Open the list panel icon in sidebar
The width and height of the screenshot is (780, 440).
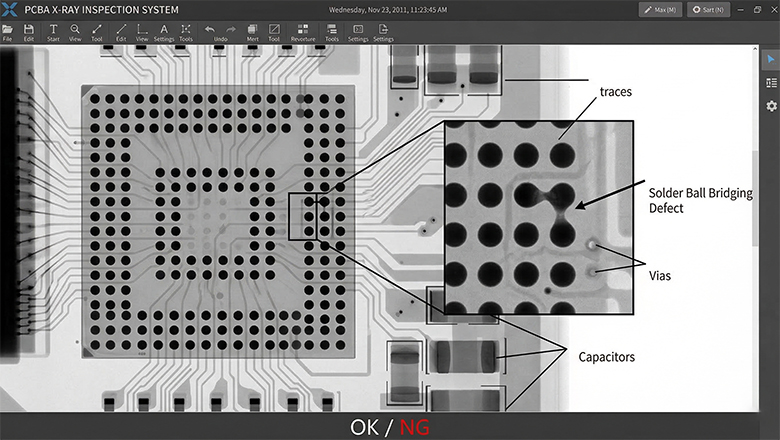[771, 83]
